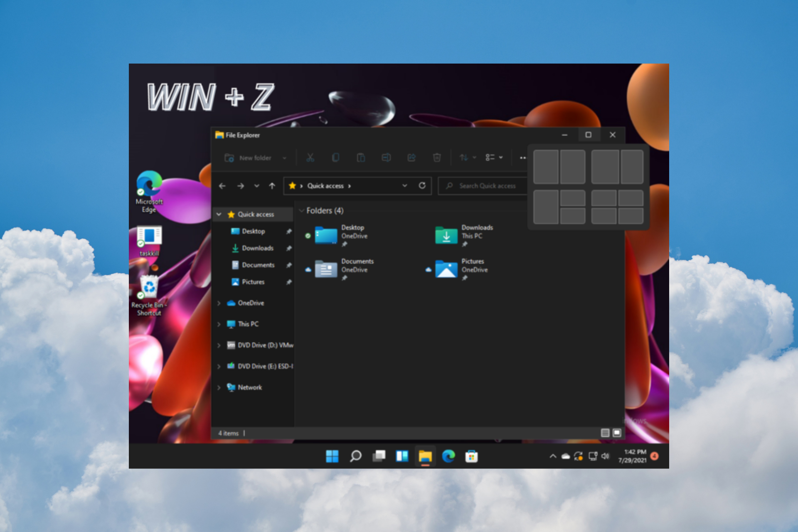Click the Cut scissors icon in toolbar

pyautogui.click(x=310, y=158)
